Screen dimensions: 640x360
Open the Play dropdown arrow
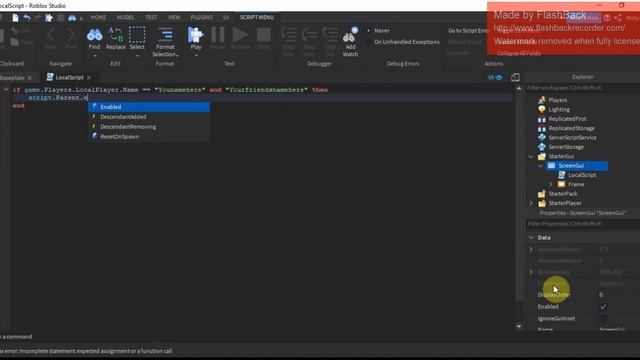click(x=196, y=56)
